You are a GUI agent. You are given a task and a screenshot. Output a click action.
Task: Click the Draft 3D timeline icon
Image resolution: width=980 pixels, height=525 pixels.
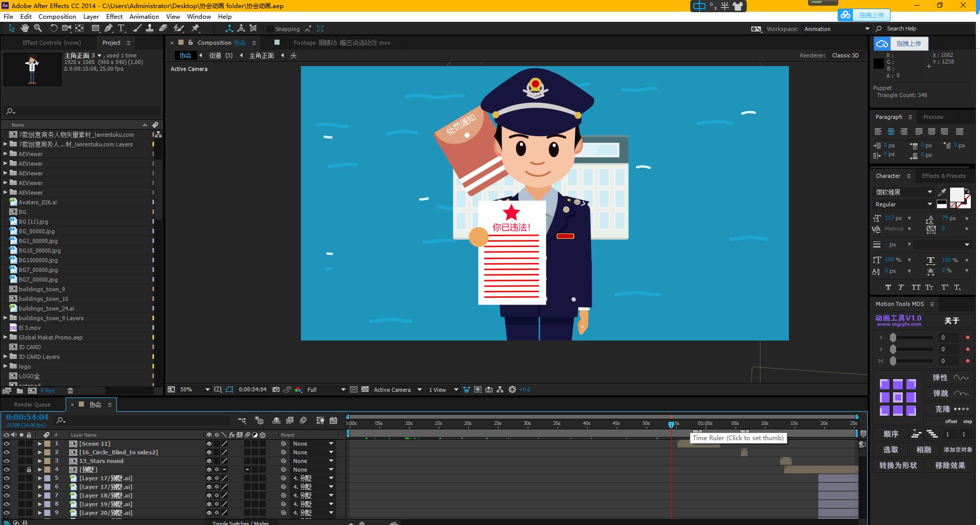259,420
